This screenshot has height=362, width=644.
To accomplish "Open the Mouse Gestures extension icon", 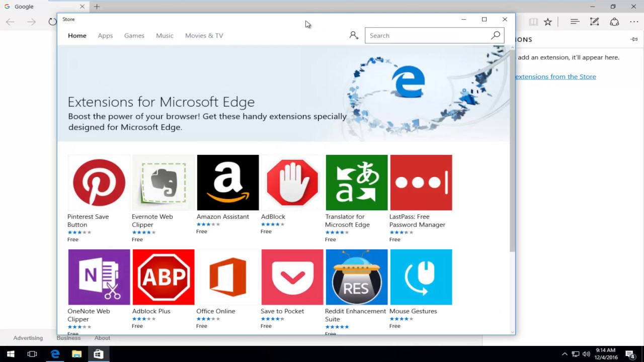I will coord(421,277).
